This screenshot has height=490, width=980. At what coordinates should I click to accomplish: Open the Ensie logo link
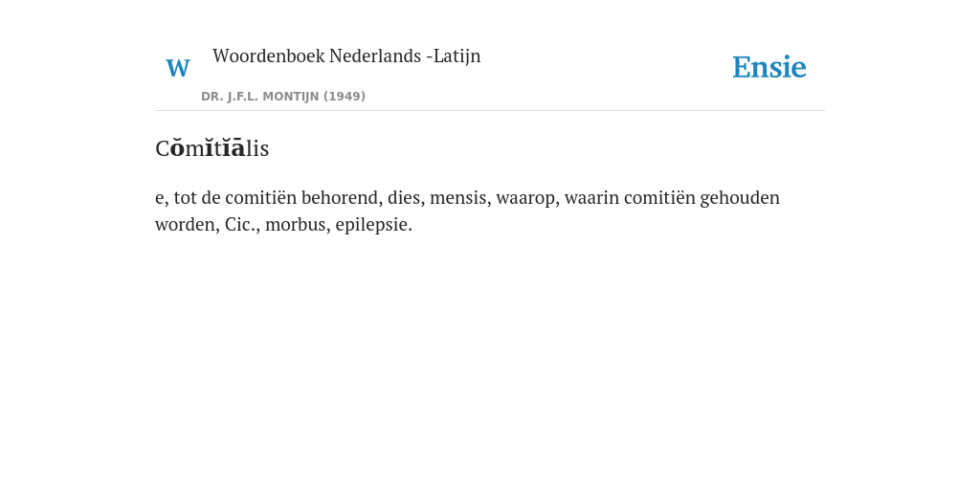[768, 67]
